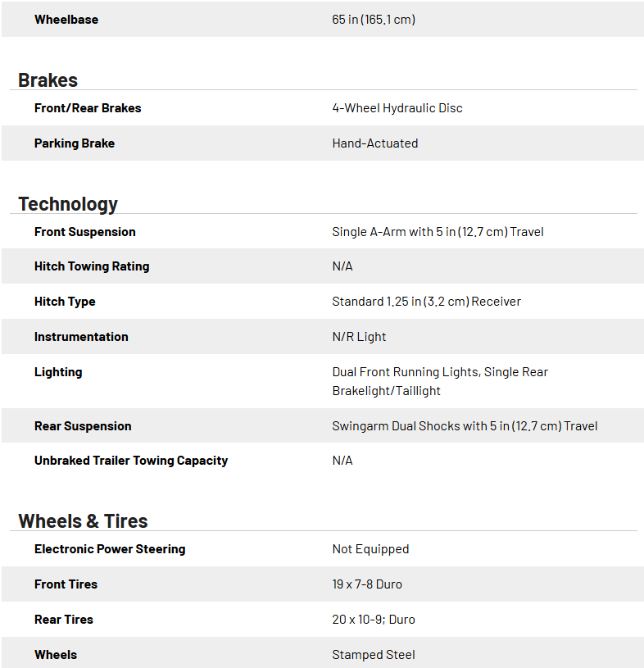The image size is (644, 668).
Task: Select the Stamped Steel wheels value
Action: pyautogui.click(x=374, y=655)
